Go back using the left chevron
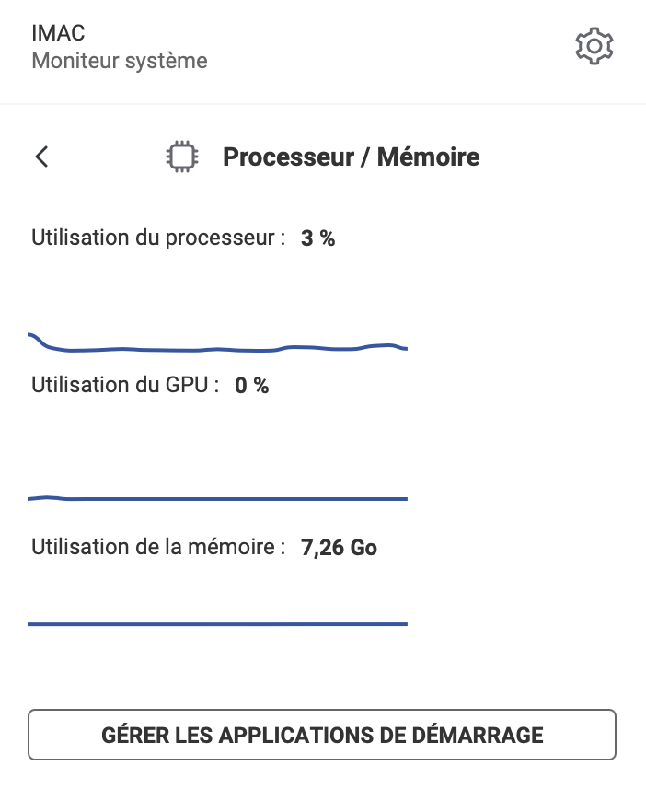 pyautogui.click(x=42, y=157)
